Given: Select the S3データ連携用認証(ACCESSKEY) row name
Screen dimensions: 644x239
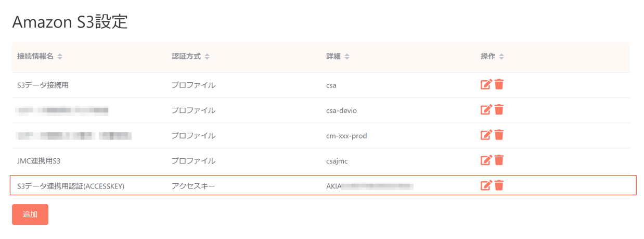Looking at the screenshot, I should [71, 186].
